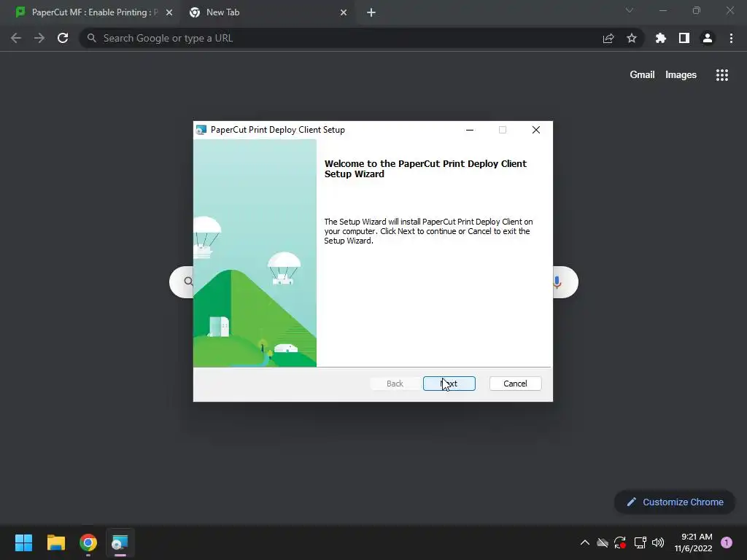Open the Google apps grid
Screen dimensions: 747x560
coord(722,75)
